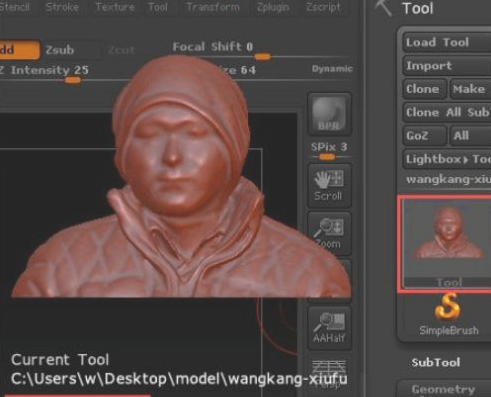
Task: Select the bust model tool thumbnail
Action: pos(447,243)
